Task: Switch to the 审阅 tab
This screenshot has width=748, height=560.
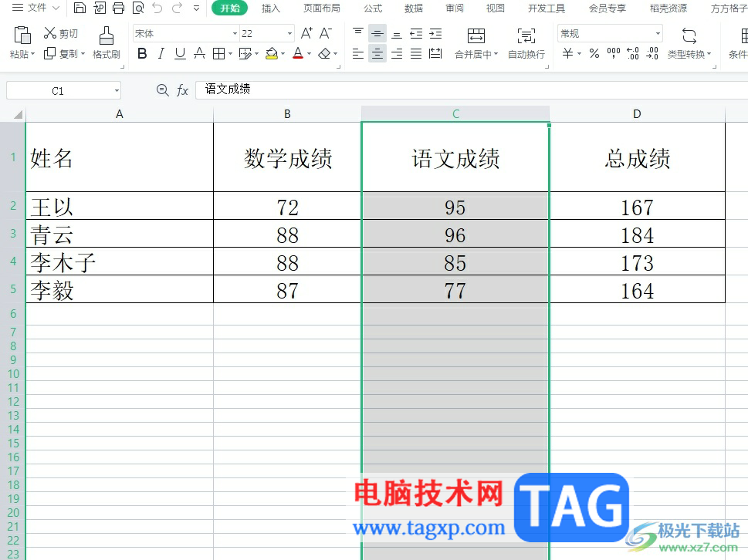Action: point(454,8)
